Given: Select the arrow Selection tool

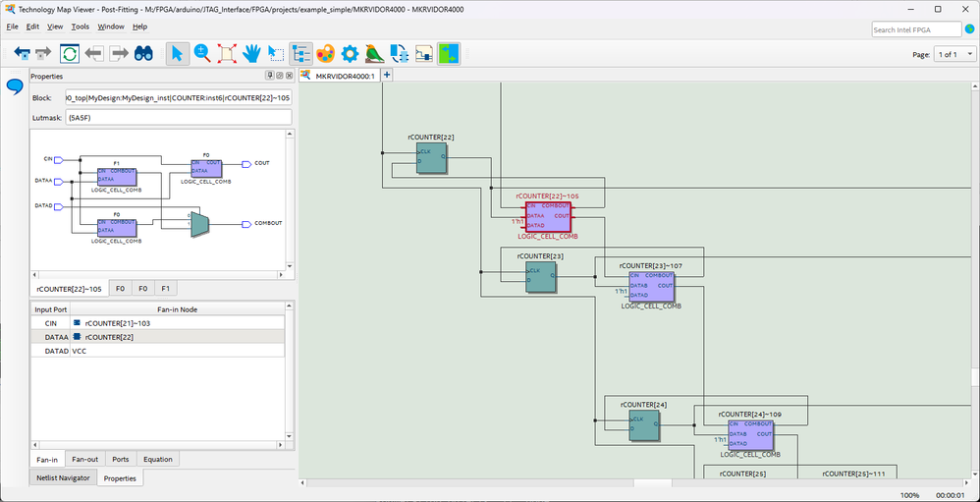Looking at the screenshot, I should [x=177, y=53].
